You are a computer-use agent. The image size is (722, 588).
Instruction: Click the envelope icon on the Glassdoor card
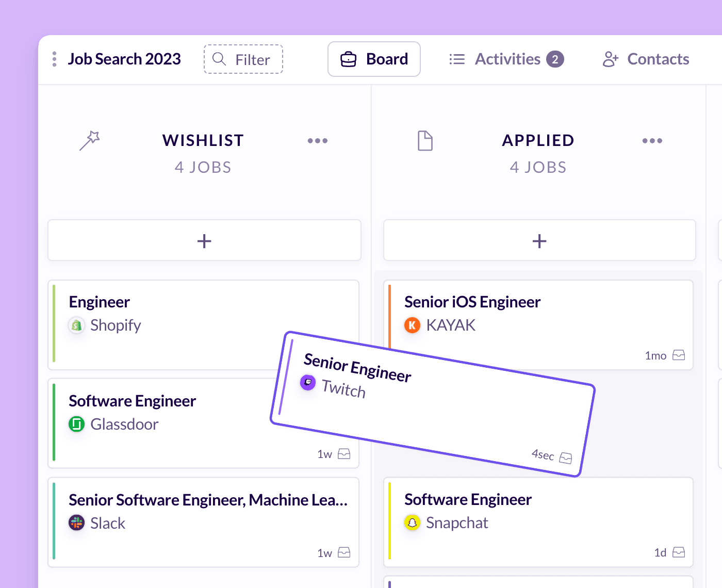pos(344,453)
